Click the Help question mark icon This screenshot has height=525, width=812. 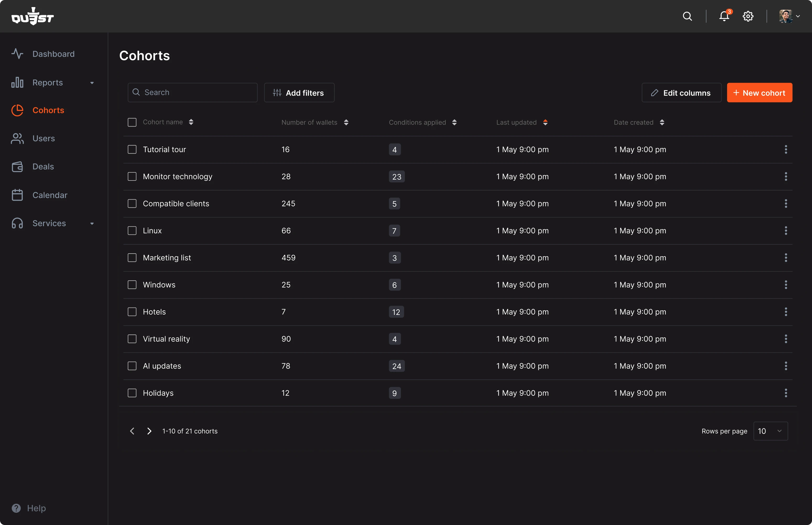[16, 508]
